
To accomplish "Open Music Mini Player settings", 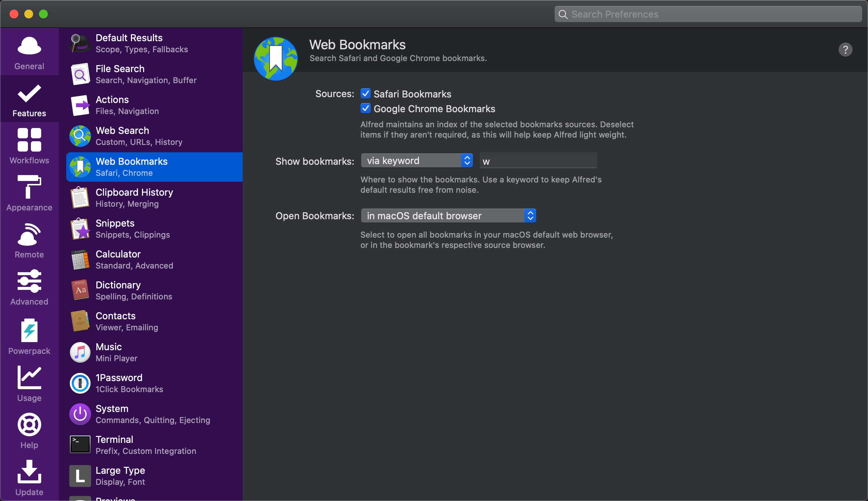I will point(154,352).
